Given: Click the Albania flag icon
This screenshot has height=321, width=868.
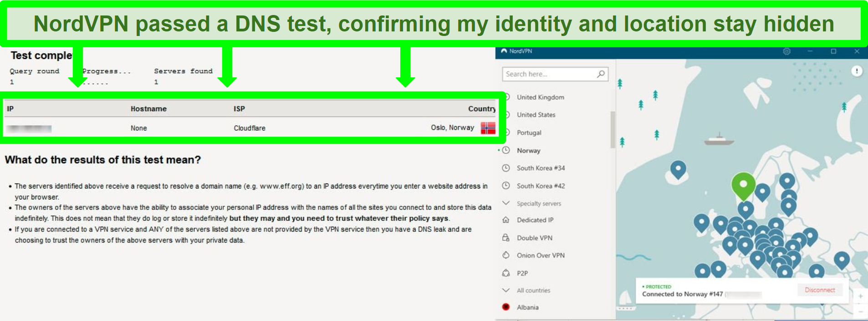Looking at the screenshot, I should [505, 307].
